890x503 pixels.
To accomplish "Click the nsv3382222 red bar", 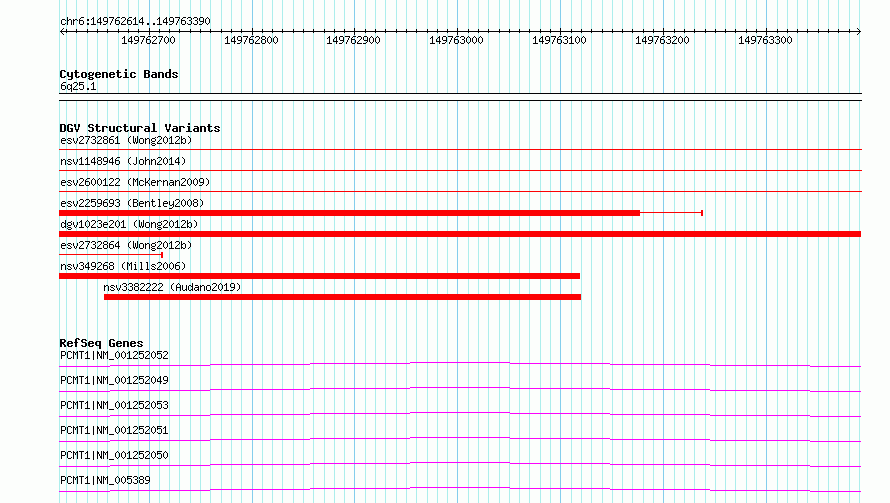I will click(342, 297).
